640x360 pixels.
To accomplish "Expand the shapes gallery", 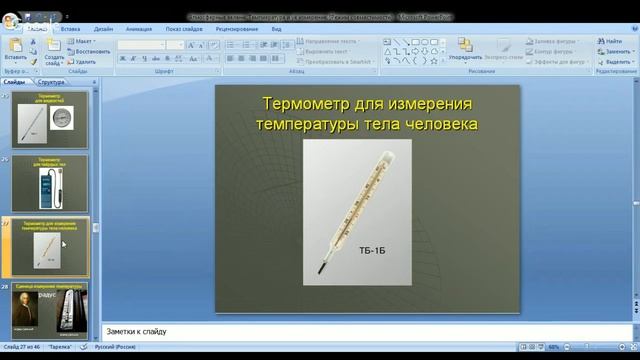I will click(443, 61).
